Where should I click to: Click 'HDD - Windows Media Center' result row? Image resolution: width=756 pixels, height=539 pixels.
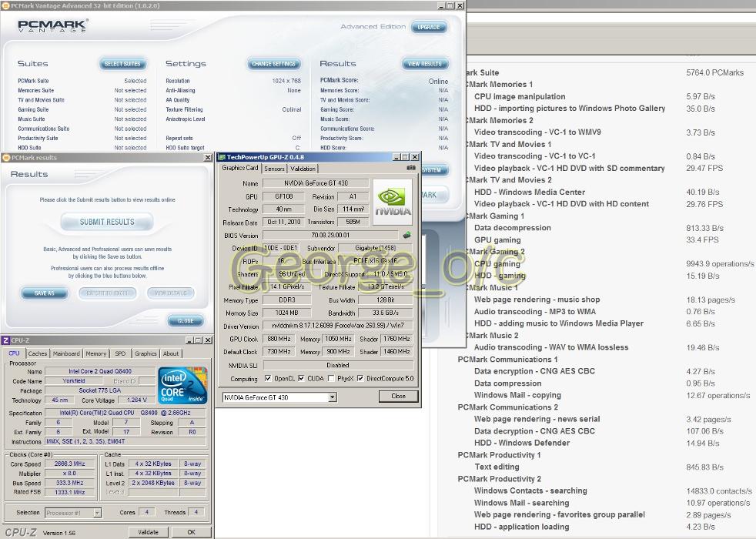[x=597, y=192]
